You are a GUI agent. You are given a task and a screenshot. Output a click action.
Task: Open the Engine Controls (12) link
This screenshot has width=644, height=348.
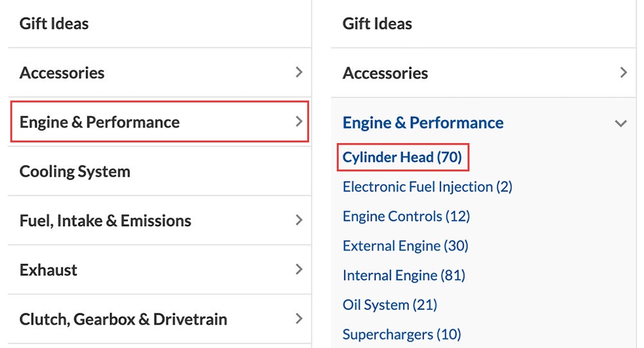(406, 216)
